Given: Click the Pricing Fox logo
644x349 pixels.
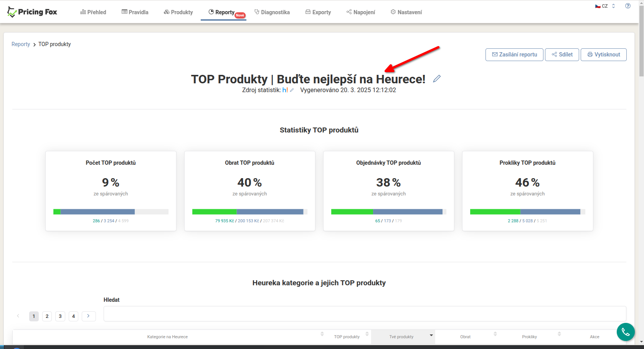Looking at the screenshot, I should click(32, 12).
